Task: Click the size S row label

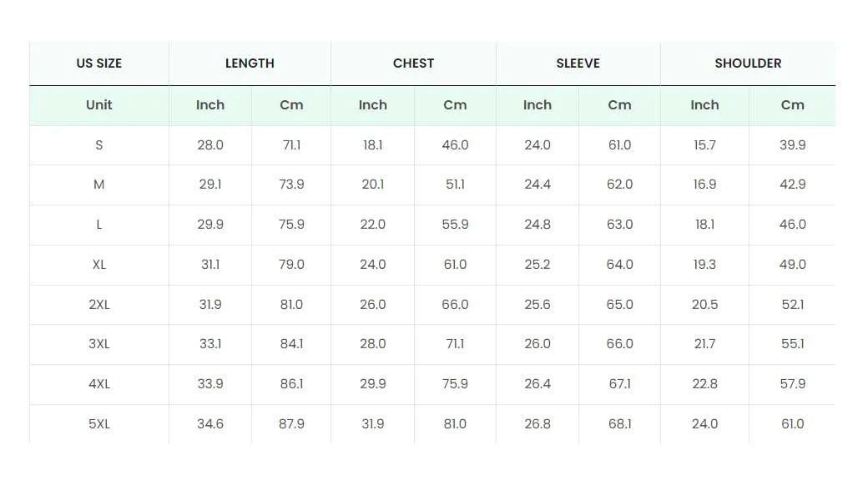Action: [99, 145]
